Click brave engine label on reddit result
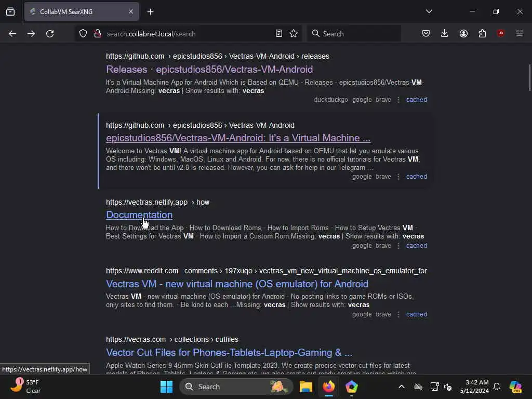 coord(383,314)
